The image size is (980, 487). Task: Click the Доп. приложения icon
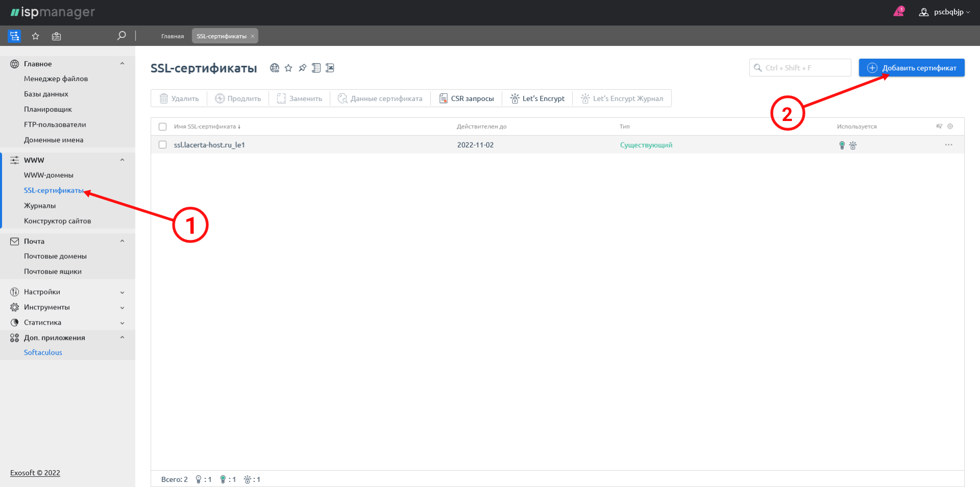[x=14, y=337]
